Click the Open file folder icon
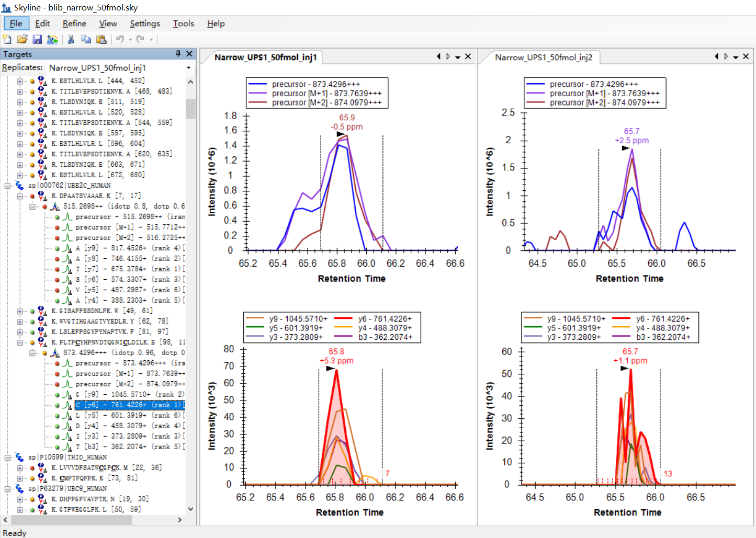756x538 pixels. [x=22, y=39]
